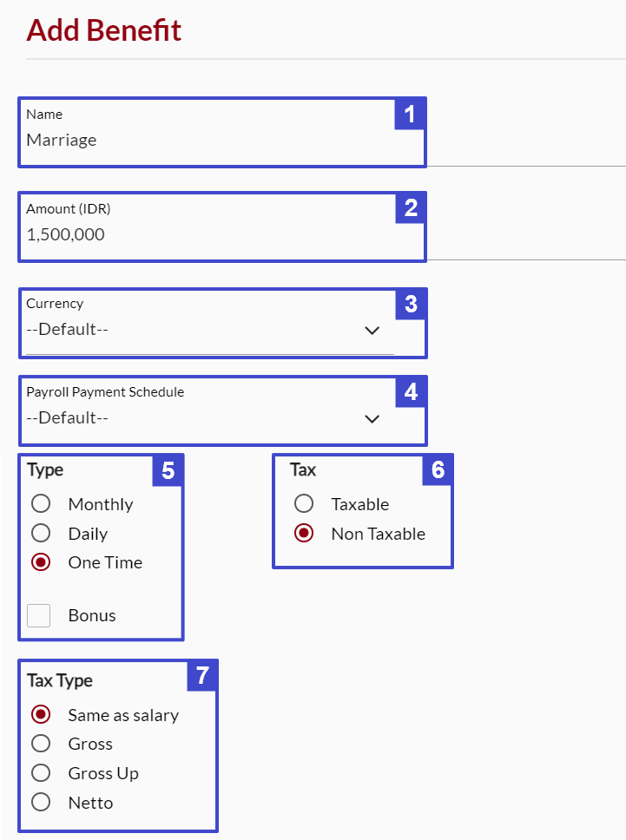The image size is (626, 840).
Task: Select Same as salary tax type
Action: pyautogui.click(x=41, y=714)
